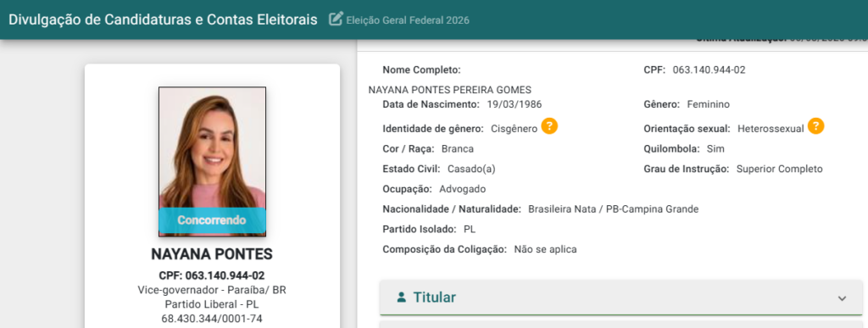868x328 pixels.
Task: Click Vice-governador - Paraíba/ BR line
Action: coord(212,290)
